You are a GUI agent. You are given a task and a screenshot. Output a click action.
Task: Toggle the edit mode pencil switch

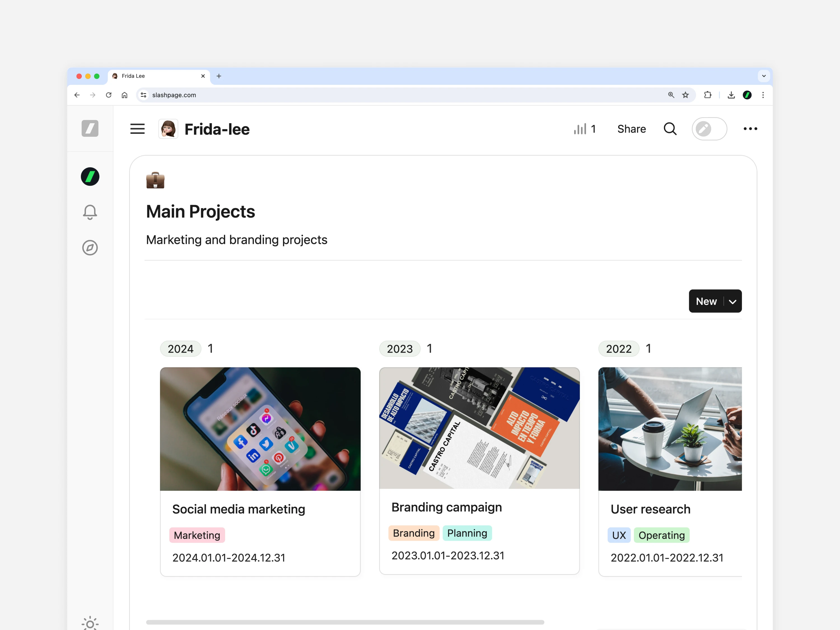pyautogui.click(x=709, y=129)
